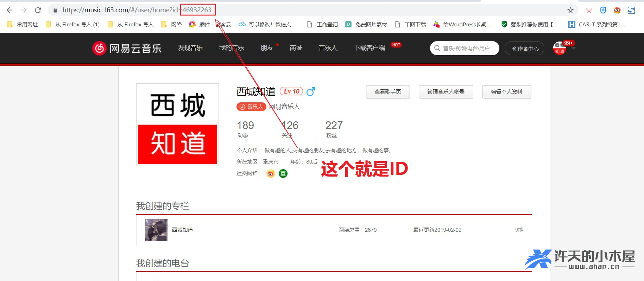Open the 227 粉丝 count

[x=334, y=129]
